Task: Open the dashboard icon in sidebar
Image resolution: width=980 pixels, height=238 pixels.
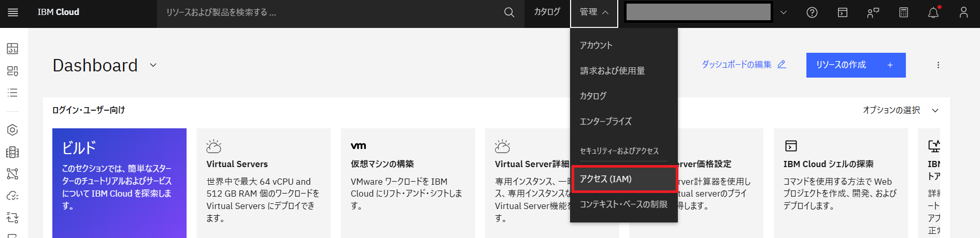Action: 12,49
